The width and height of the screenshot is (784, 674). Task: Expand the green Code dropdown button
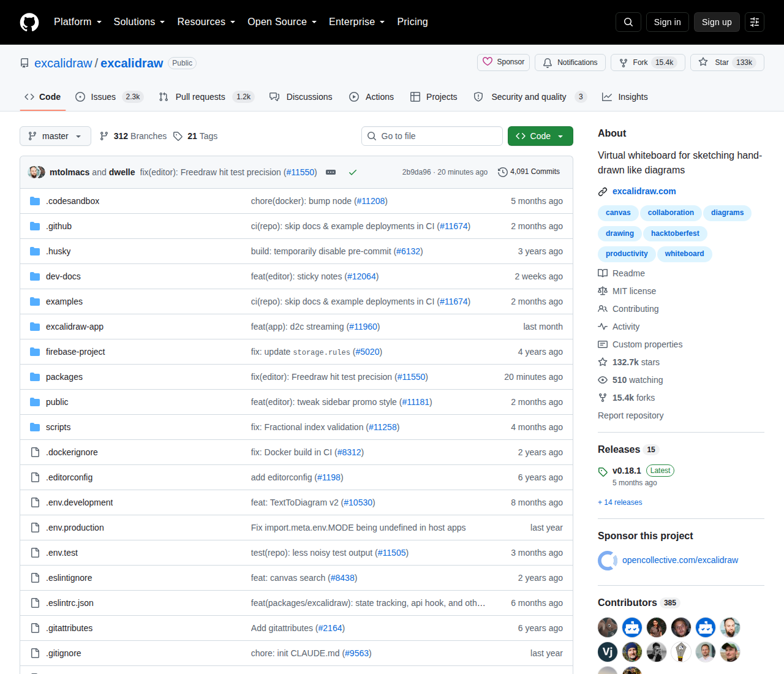coord(540,136)
